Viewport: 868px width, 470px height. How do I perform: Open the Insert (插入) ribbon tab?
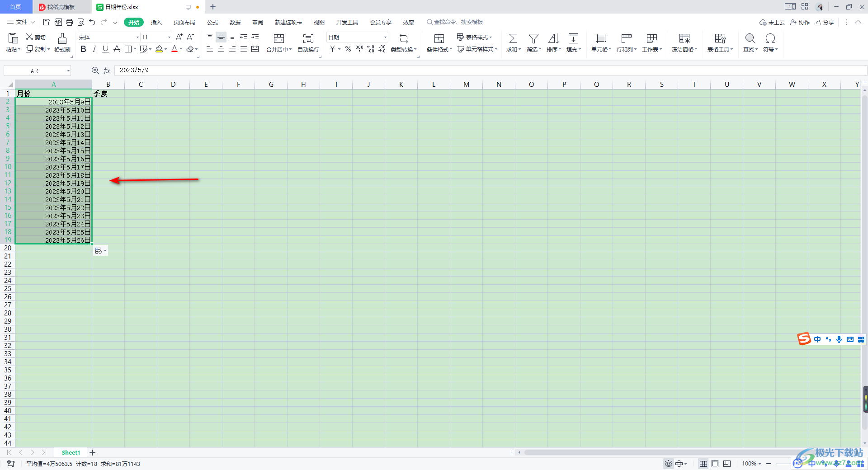pyautogui.click(x=156, y=22)
